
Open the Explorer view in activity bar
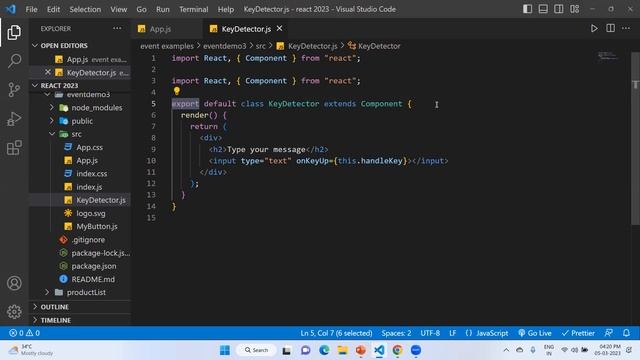14,32
